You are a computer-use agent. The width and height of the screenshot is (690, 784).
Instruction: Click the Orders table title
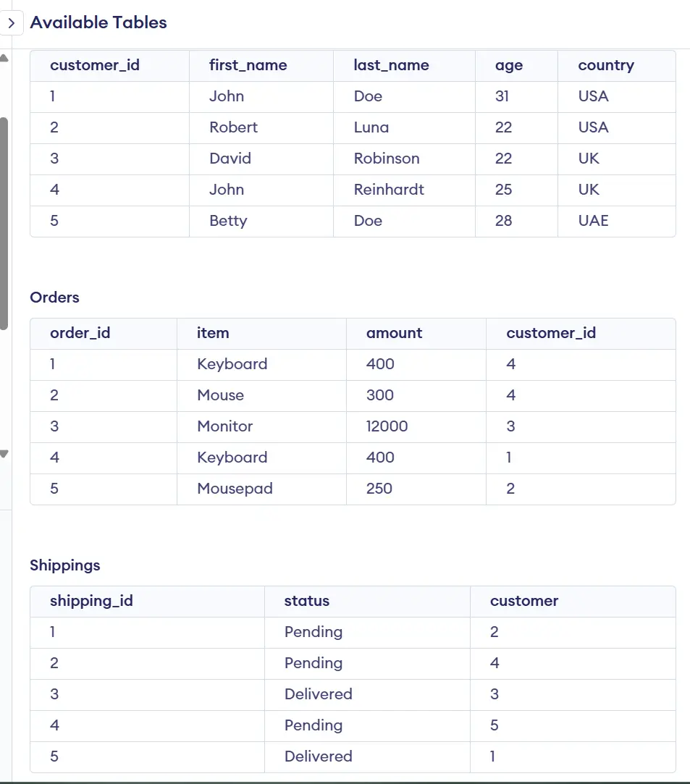[x=54, y=298]
